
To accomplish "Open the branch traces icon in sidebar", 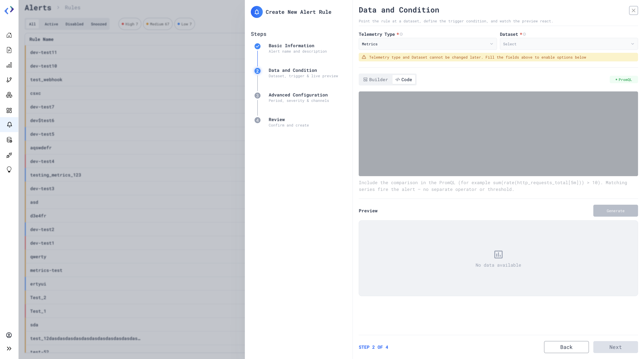I will [x=9, y=80].
